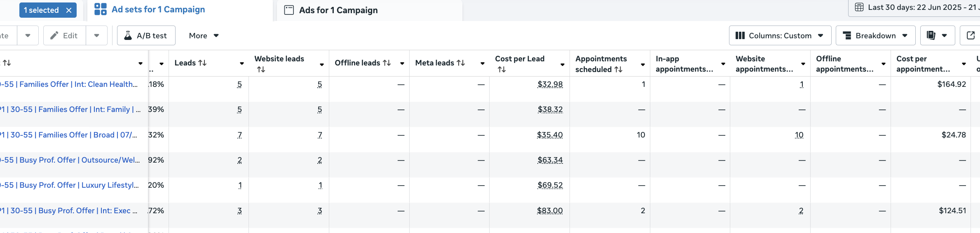Expand the Edit dropdown arrow
This screenshot has height=233, width=980.
[96, 36]
